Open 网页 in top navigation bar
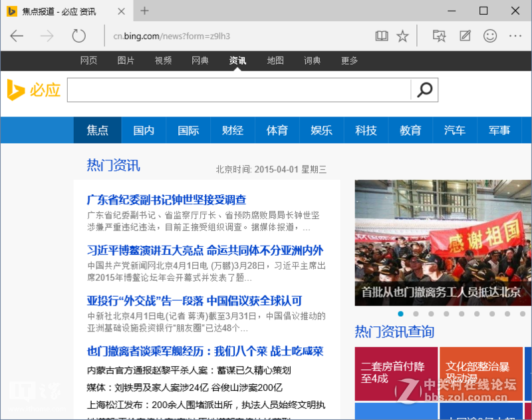The width and height of the screenshot is (532, 420). click(x=88, y=61)
